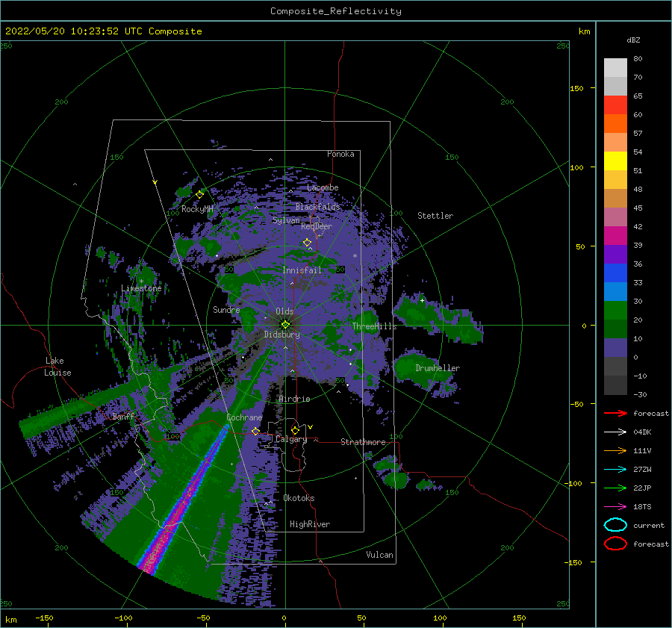Click the bright green 20-30 dBZ swatch

(x=615, y=311)
